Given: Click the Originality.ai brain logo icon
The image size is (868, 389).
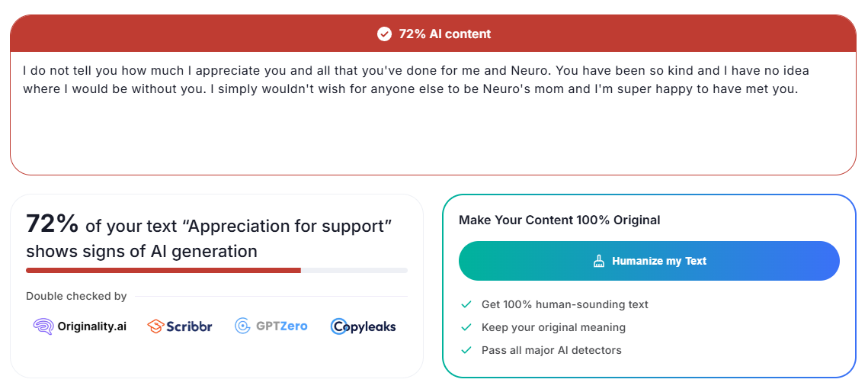Looking at the screenshot, I should pyautogui.click(x=43, y=326).
